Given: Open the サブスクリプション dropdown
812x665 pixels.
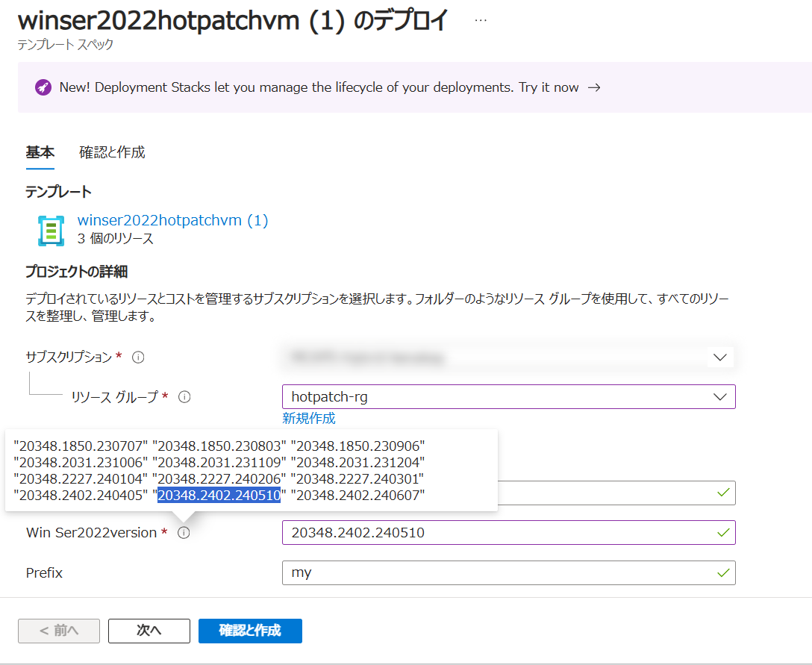Looking at the screenshot, I should point(508,358).
